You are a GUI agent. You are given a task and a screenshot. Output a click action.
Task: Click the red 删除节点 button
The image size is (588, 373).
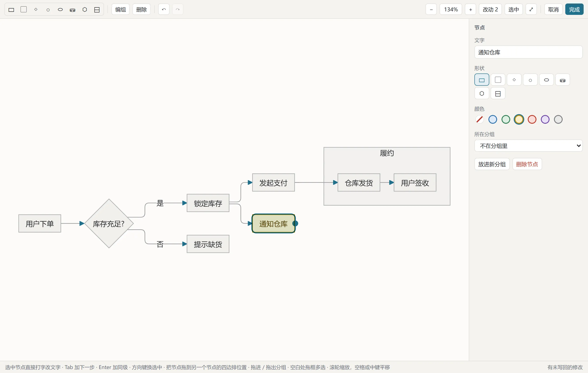pyautogui.click(x=527, y=164)
